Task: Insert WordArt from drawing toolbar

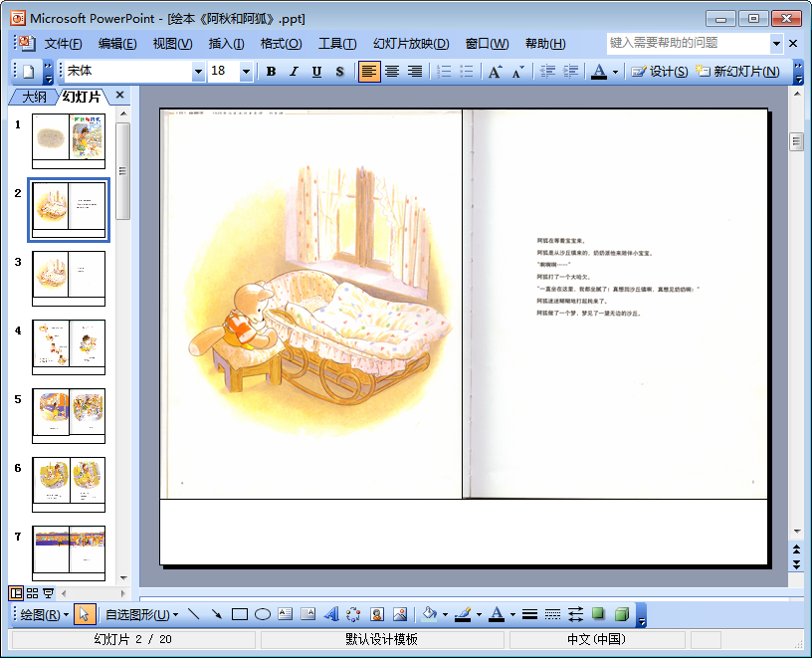Action: [x=331, y=615]
